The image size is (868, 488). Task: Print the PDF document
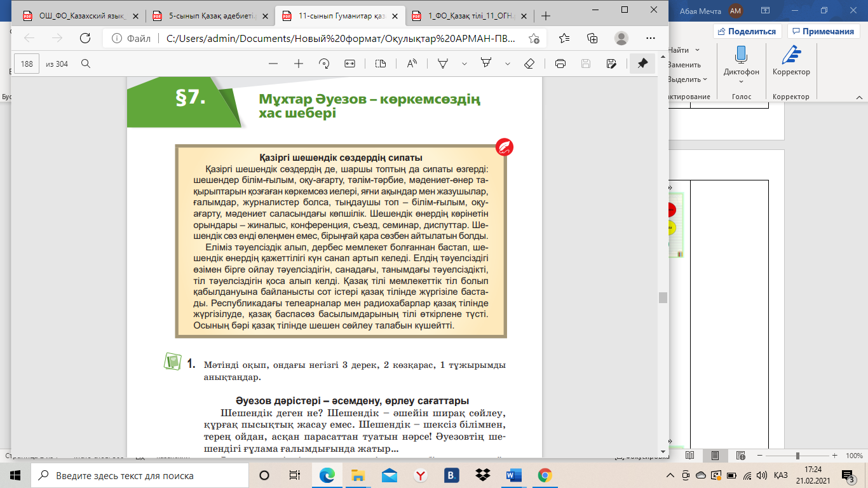coord(560,64)
